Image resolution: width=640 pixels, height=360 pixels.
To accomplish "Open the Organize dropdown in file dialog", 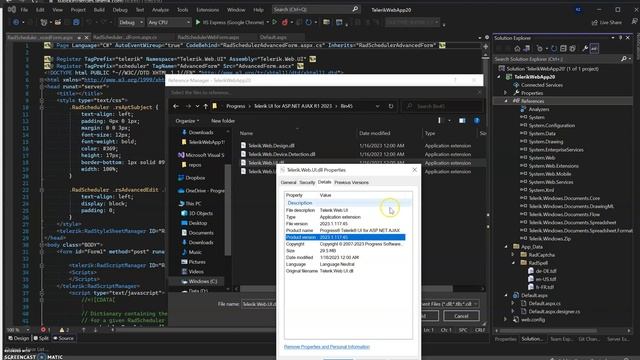I will 187,121.
